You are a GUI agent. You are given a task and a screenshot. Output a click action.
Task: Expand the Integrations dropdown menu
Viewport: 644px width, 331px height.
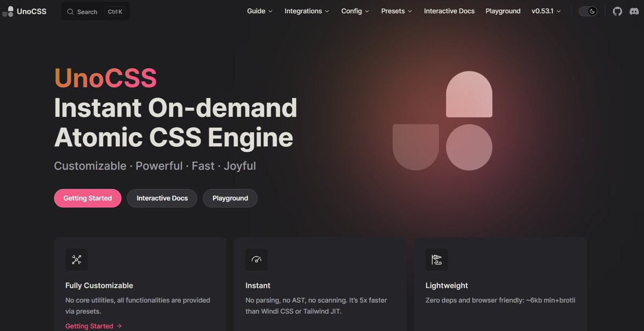[307, 11]
